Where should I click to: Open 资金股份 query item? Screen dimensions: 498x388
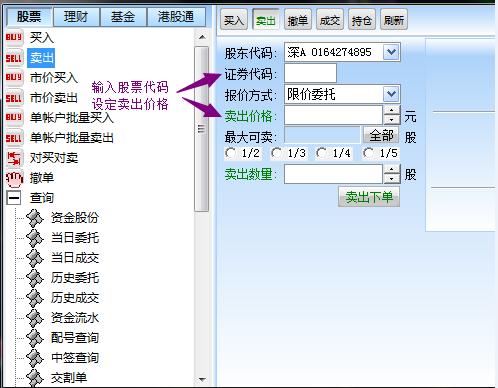point(75,218)
